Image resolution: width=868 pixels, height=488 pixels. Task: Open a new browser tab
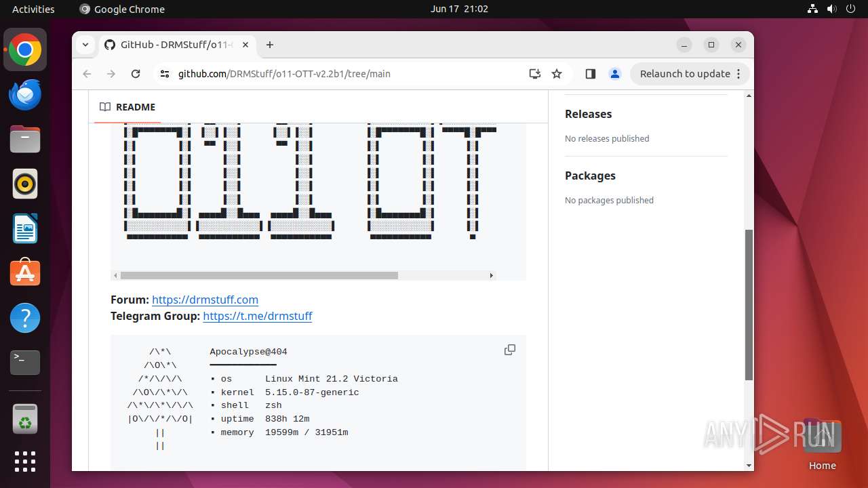(270, 45)
